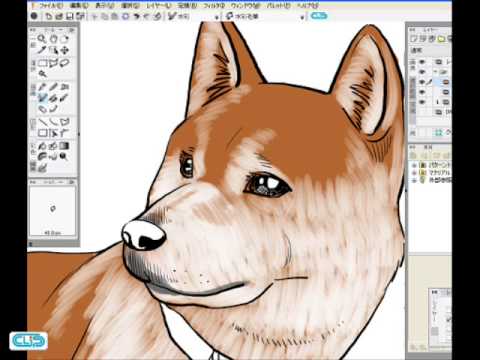This screenshot has height=360, width=480.
Task: Select the Layer select tool
Action: coord(53,50)
